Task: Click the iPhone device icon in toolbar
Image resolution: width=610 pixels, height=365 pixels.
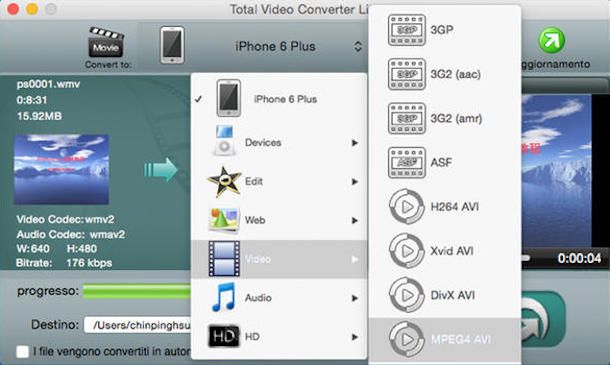Action: click(x=172, y=45)
